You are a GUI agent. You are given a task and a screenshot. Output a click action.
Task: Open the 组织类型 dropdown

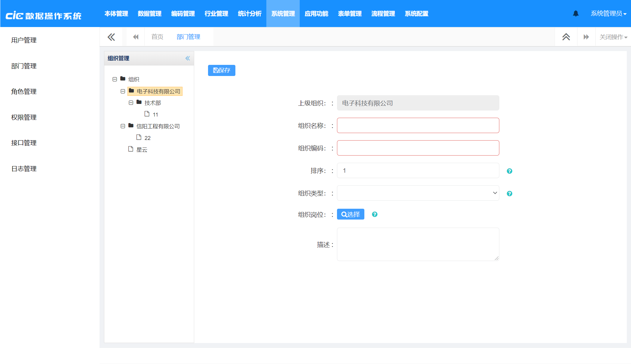click(418, 193)
